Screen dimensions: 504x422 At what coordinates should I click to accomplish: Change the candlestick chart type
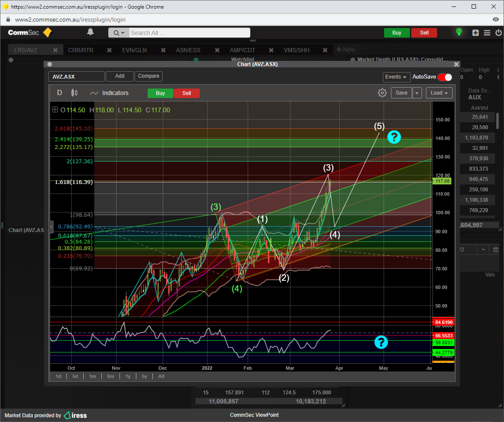coord(74,93)
